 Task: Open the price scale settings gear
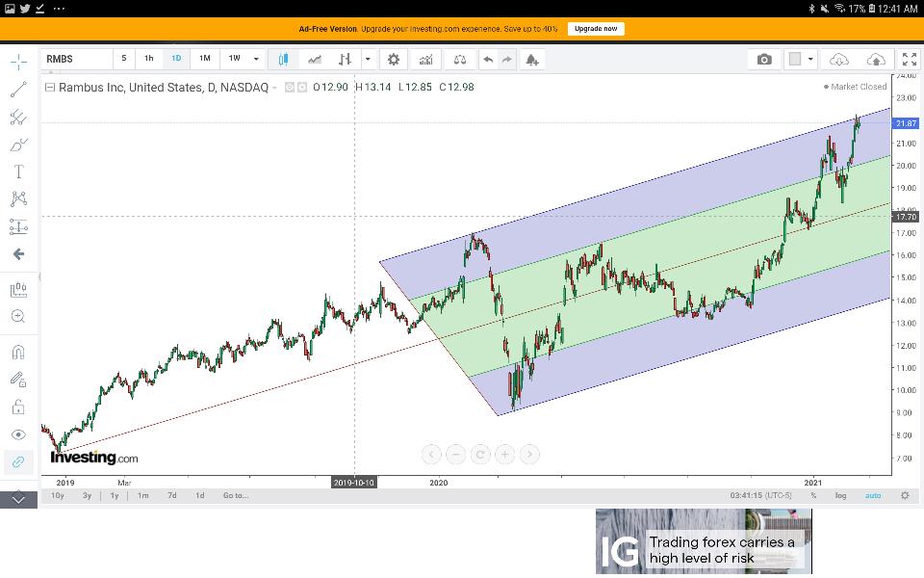click(x=905, y=495)
